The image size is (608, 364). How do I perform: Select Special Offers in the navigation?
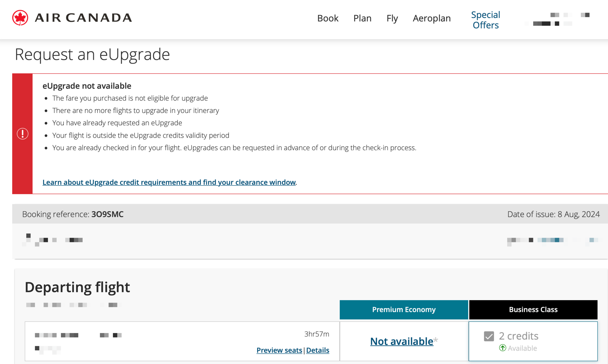[485, 19]
